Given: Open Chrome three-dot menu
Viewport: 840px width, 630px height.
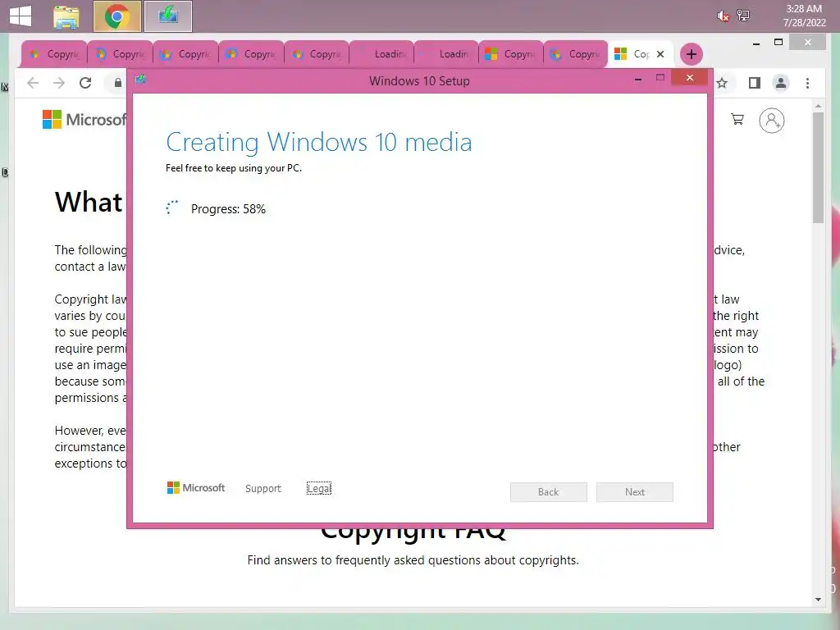Looking at the screenshot, I should 807,83.
